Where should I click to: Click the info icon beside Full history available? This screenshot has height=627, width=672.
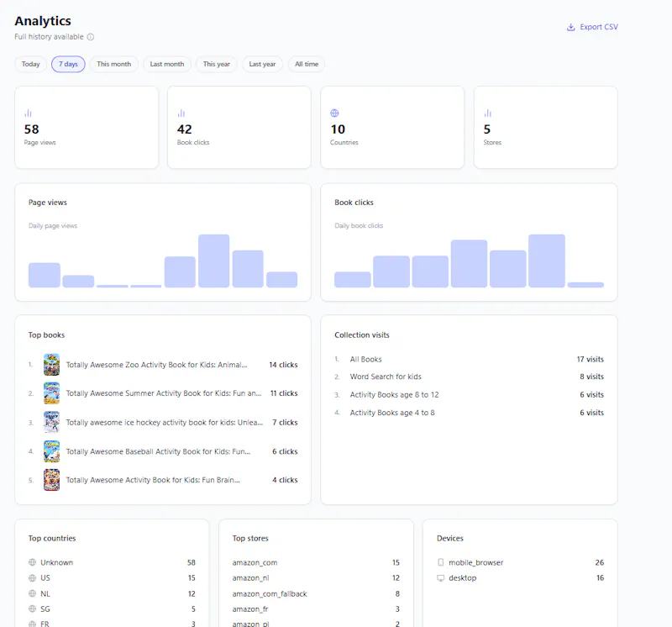91,37
